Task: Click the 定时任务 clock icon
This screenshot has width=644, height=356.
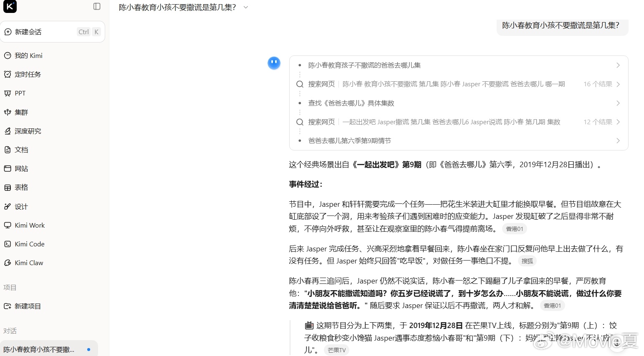Action: click(x=8, y=74)
